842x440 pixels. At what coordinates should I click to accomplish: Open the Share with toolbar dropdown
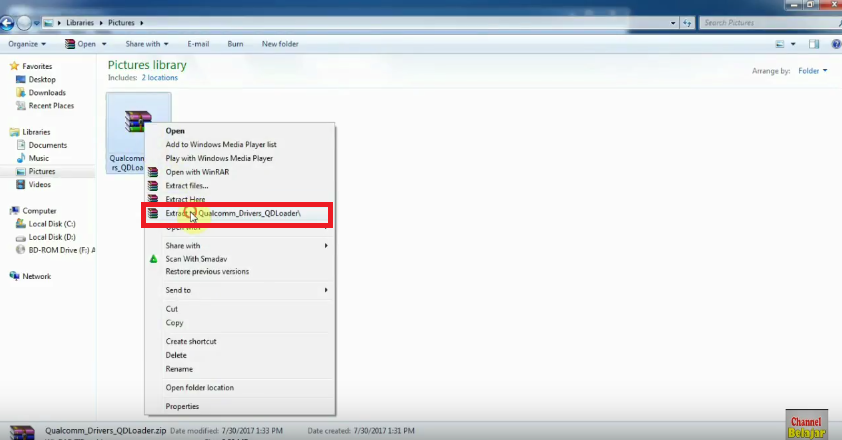click(147, 44)
